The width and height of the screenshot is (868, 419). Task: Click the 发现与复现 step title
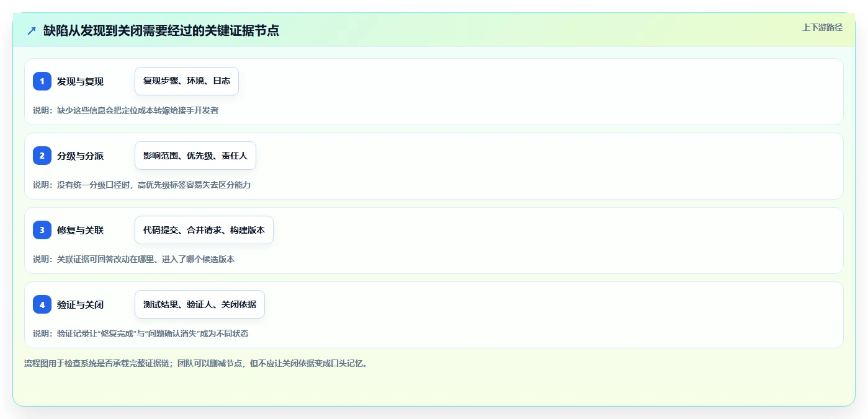tap(80, 81)
